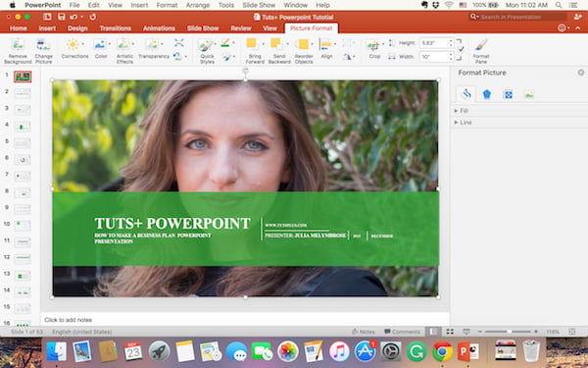
Task: Open the Format Pane from ribbon
Action: pos(481,51)
